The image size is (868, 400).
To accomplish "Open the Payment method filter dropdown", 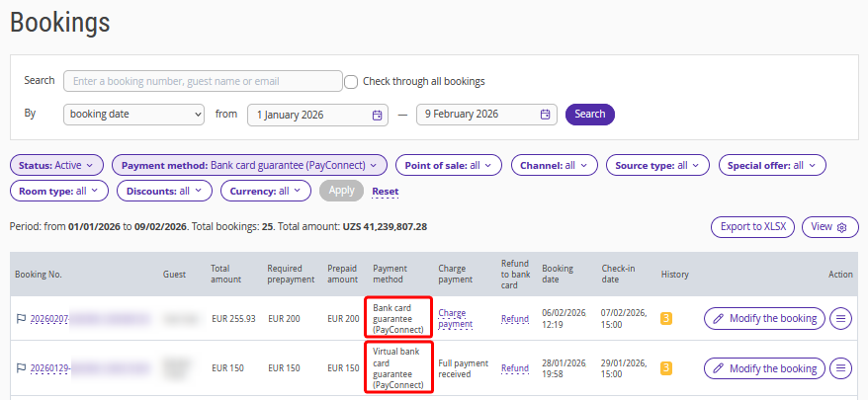I will (249, 165).
